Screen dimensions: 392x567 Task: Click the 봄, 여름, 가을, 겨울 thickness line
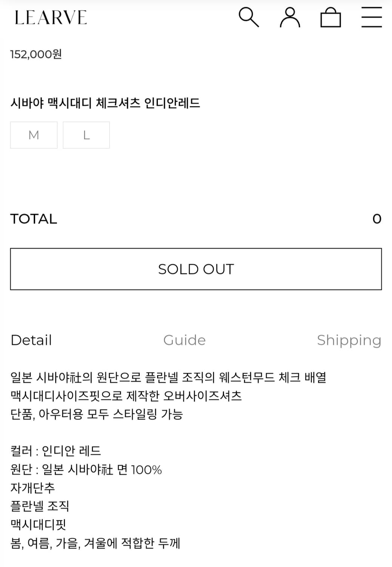(x=95, y=543)
